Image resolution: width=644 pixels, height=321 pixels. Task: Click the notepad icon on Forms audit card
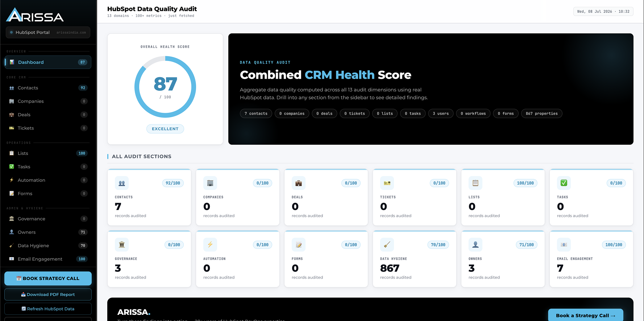299,245
